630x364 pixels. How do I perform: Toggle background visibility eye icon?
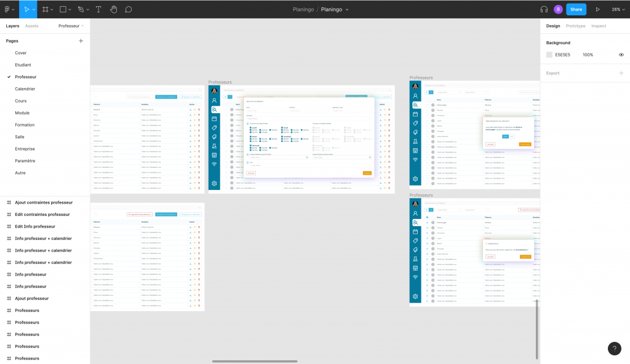tap(621, 55)
